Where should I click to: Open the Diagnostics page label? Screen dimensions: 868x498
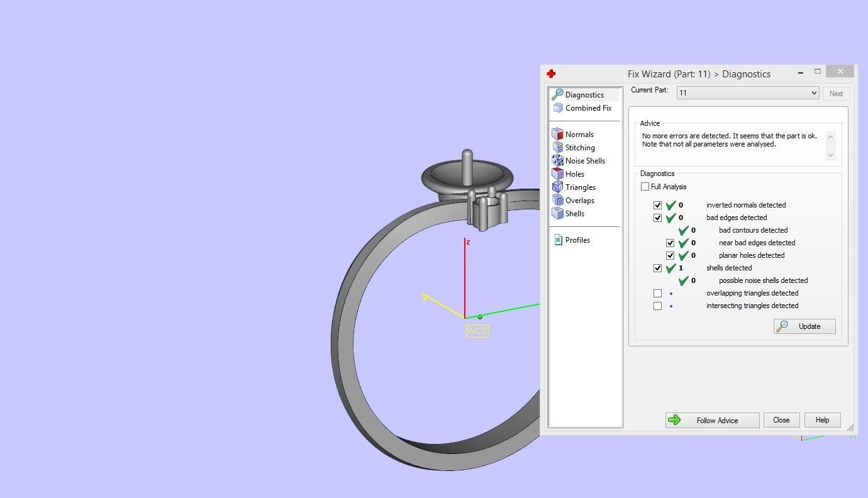pyautogui.click(x=584, y=94)
